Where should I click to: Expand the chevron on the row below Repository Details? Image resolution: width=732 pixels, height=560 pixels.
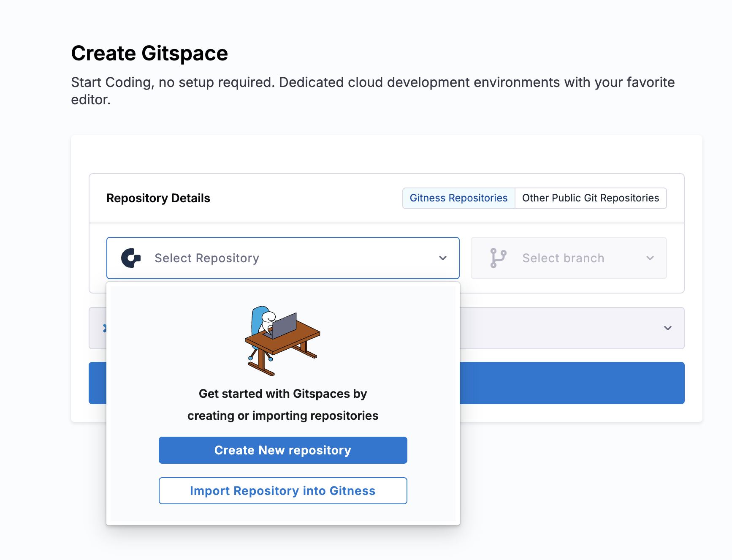tap(667, 328)
